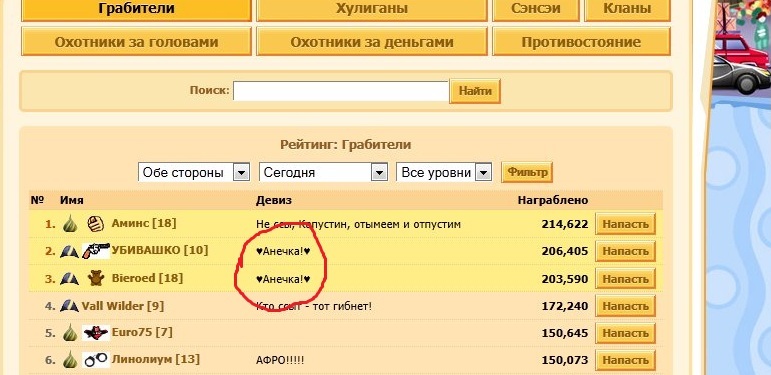Click the Награблено column header
The image size is (771, 375).
(x=553, y=201)
